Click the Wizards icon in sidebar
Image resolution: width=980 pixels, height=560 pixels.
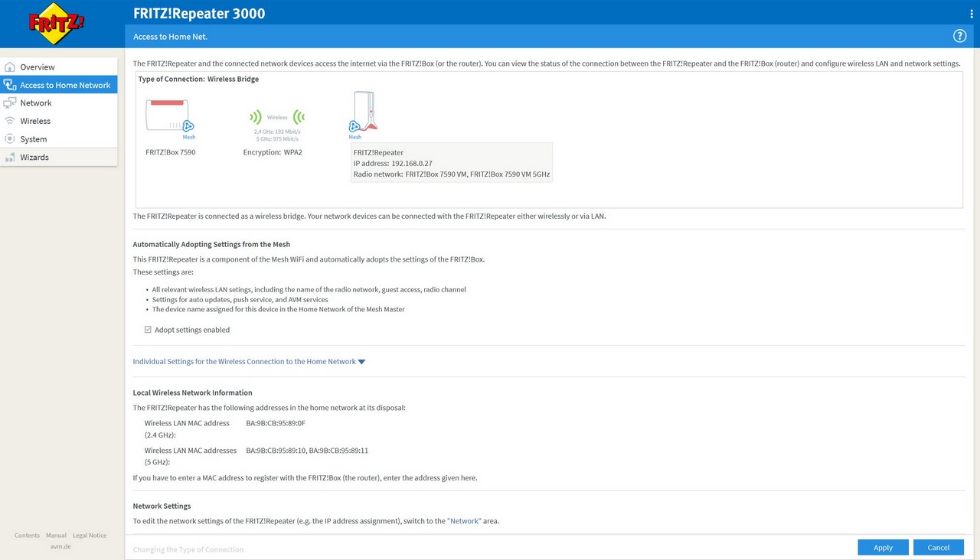pyautogui.click(x=10, y=157)
